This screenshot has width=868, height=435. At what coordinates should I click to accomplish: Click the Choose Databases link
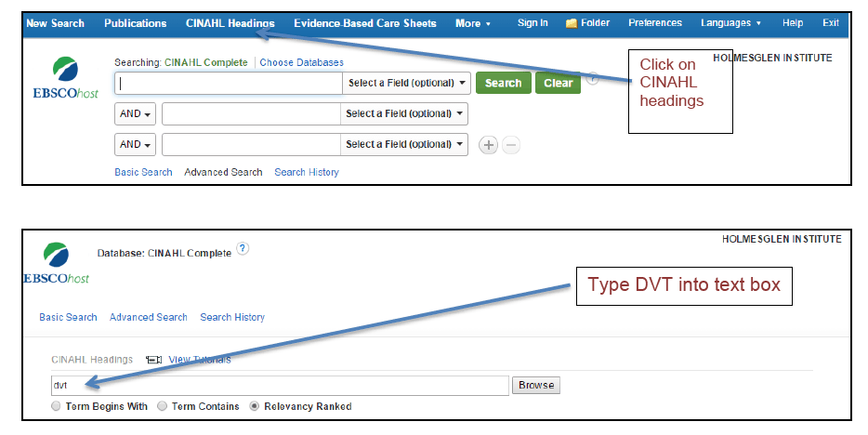click(x=302, y=62)
